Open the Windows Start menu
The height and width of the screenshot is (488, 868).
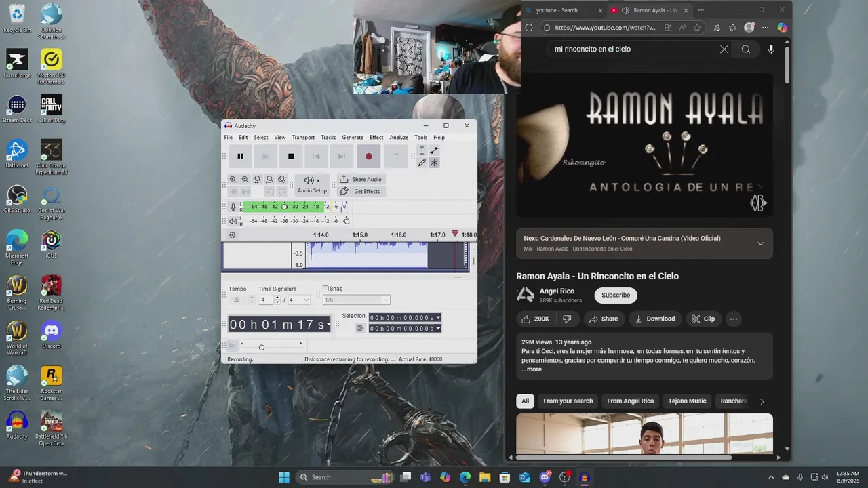[284, 477]
